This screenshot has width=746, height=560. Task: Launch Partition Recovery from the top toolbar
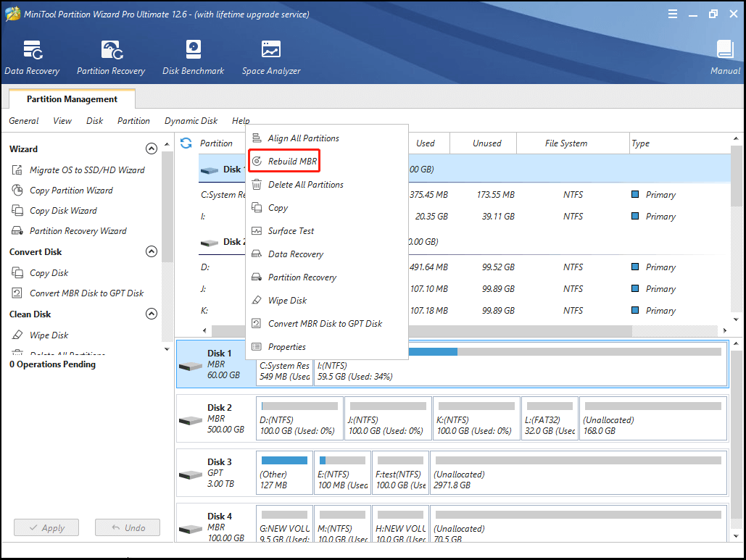(111, 57)
